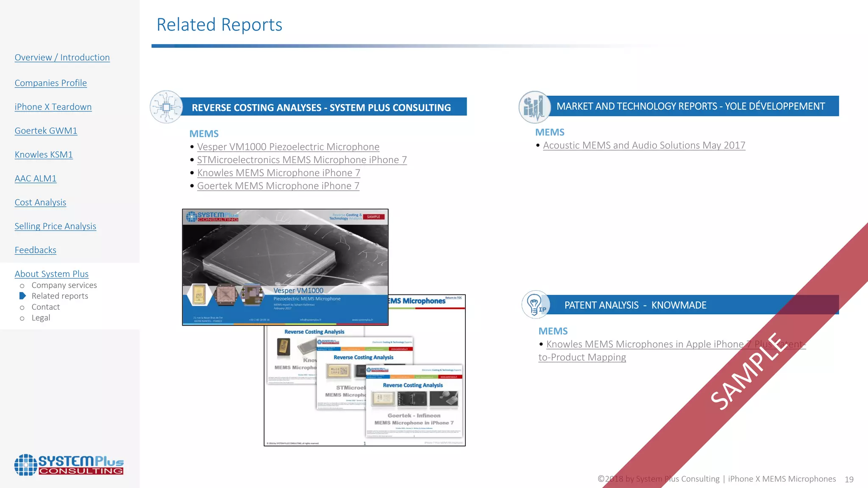Open the iPhone X Teardown link
Screen dimensions: 868x488
(53, 107)
